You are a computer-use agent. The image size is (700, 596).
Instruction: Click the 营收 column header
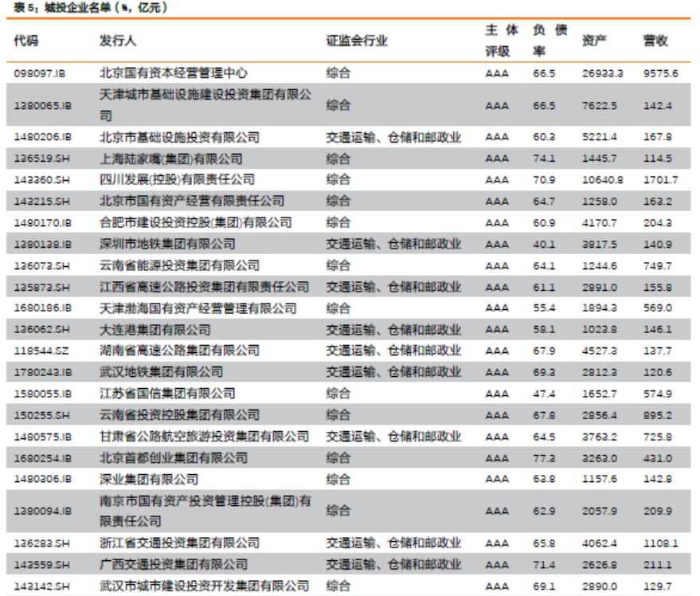click(655, 41)
